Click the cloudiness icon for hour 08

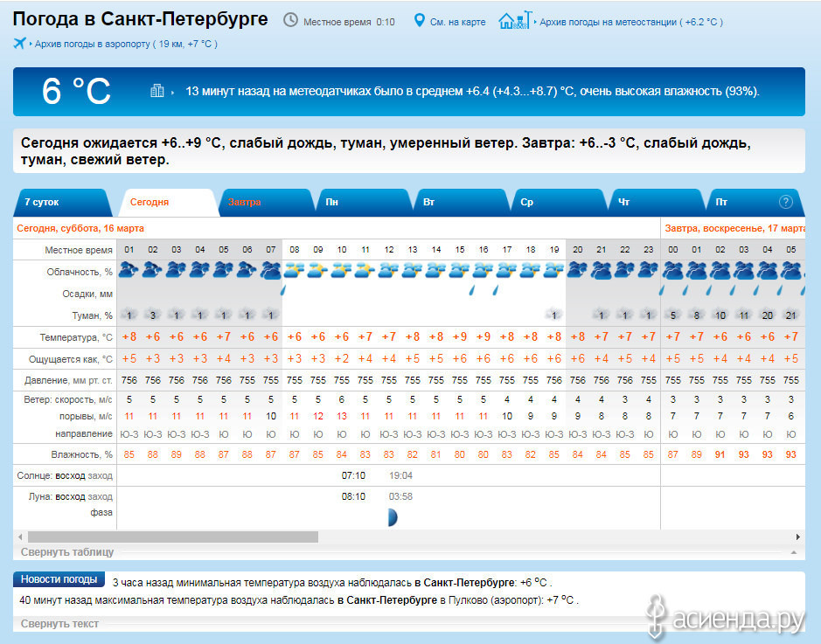[295, 271]
